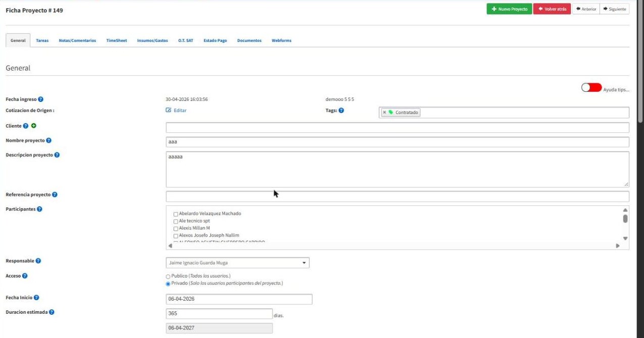This screenshot has height=338, width=644.
Task: Click into the Fecha Inicio date field
Action: 239,299
